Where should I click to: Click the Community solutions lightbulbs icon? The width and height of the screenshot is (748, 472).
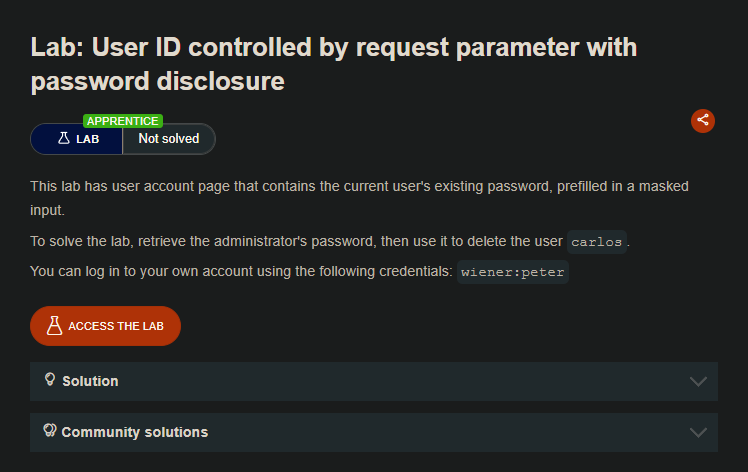pyautogui.click(x=49, y=431)
